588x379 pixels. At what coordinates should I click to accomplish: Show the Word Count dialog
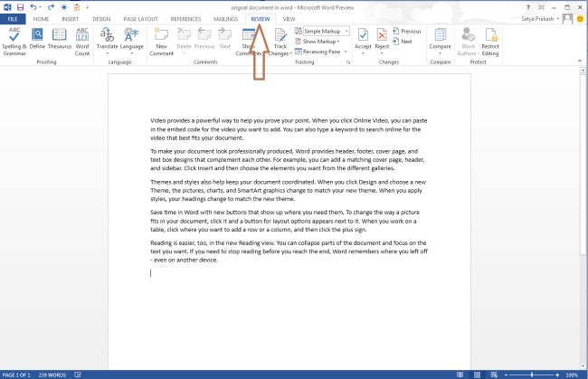click(81, 42)
